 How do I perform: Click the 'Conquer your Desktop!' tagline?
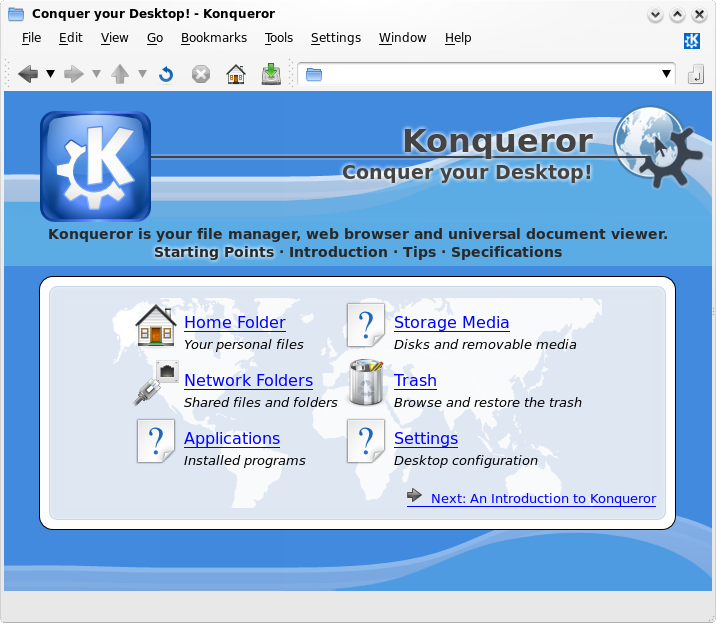point(467,173)
